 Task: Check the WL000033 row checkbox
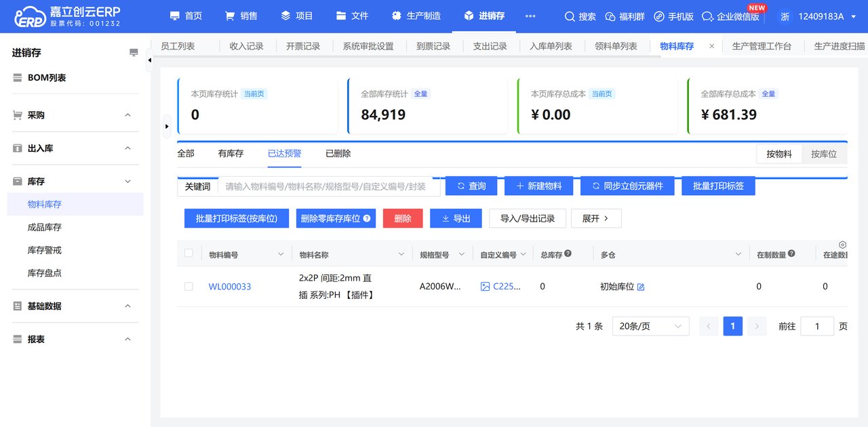coord(189,287)
